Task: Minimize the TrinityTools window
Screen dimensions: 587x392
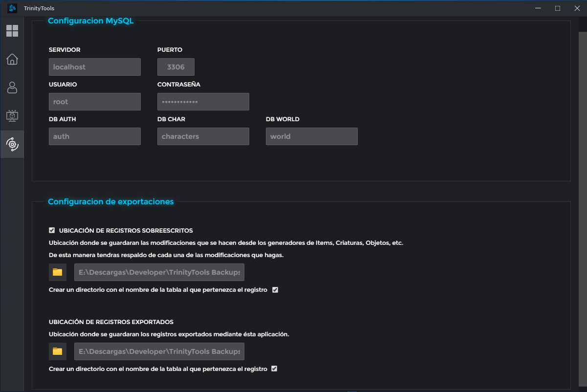Action: click(538, 8)
